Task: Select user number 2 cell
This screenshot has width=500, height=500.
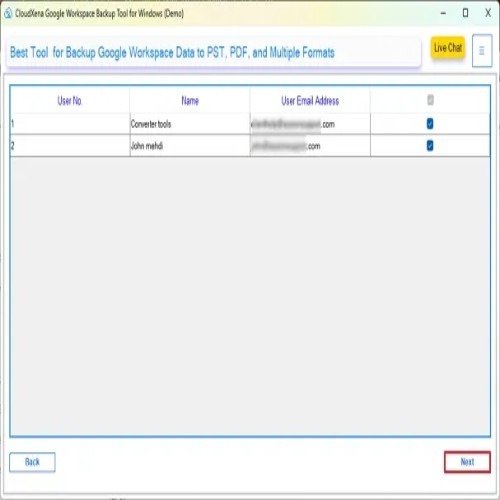Action: (x=70, y=146)
